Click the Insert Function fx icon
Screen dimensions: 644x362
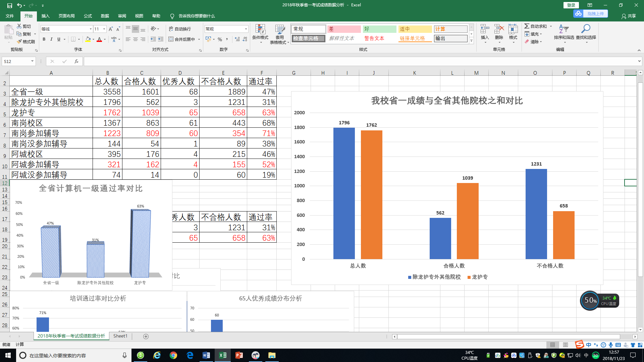(x=76, y=61)
